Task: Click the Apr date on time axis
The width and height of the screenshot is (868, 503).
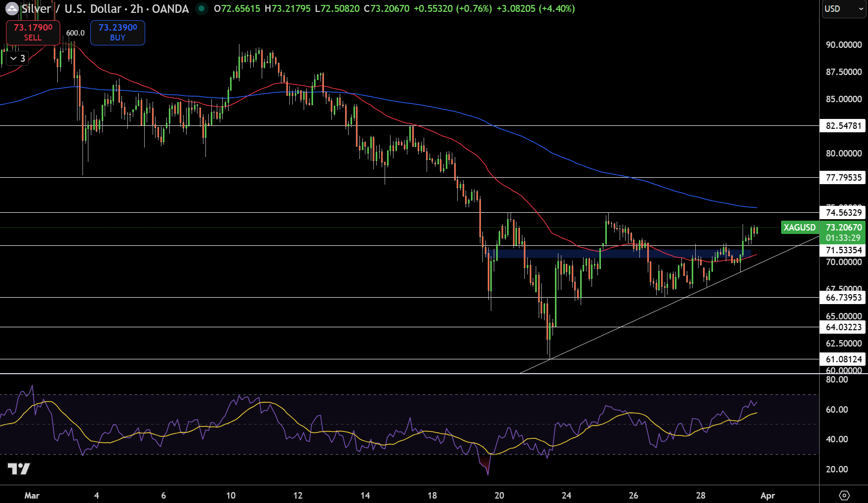Action: coord(768,495)
